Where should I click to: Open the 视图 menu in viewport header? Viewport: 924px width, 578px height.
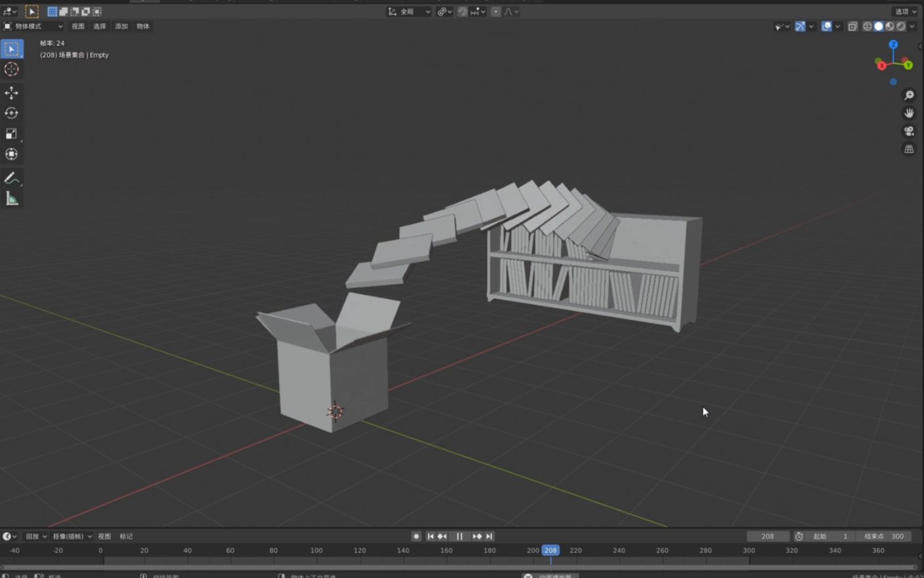pyautogui.click(x=78, y=26)
